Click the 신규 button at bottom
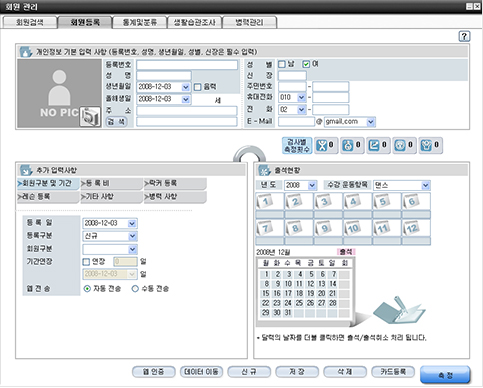The height and width of the screenshot is (388, 483). (249, 372)
